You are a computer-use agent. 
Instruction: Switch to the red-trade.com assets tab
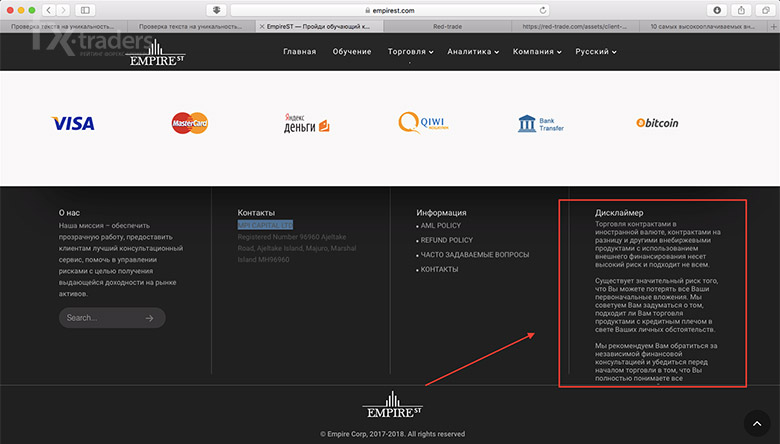(575, 26)
